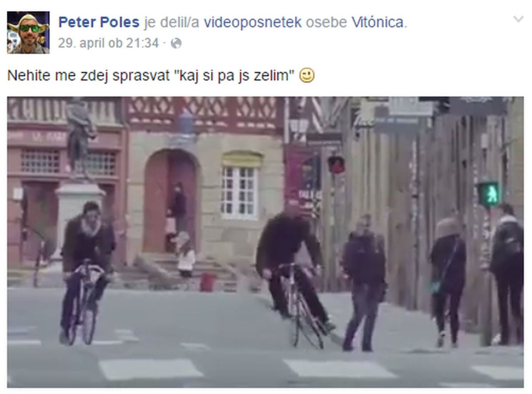Open Peter Poles' profile picture
The image size is (532, 394).
coord(28,32)
